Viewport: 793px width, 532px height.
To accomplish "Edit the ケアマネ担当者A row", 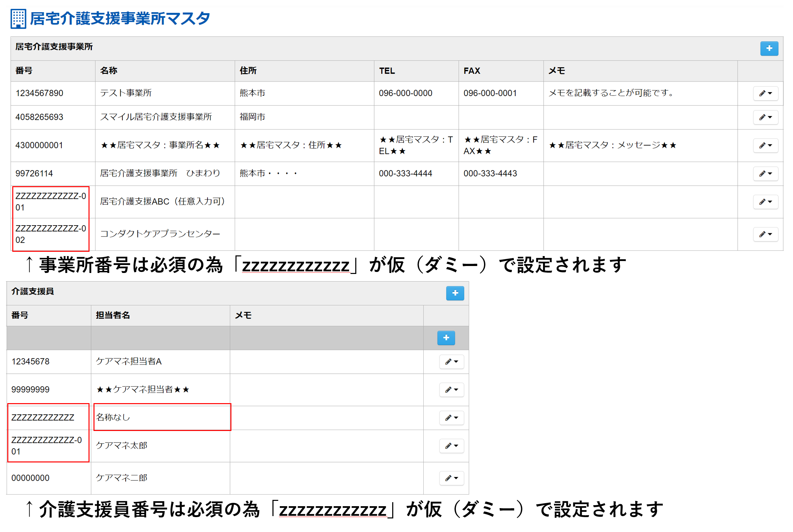I will point(451,361).
